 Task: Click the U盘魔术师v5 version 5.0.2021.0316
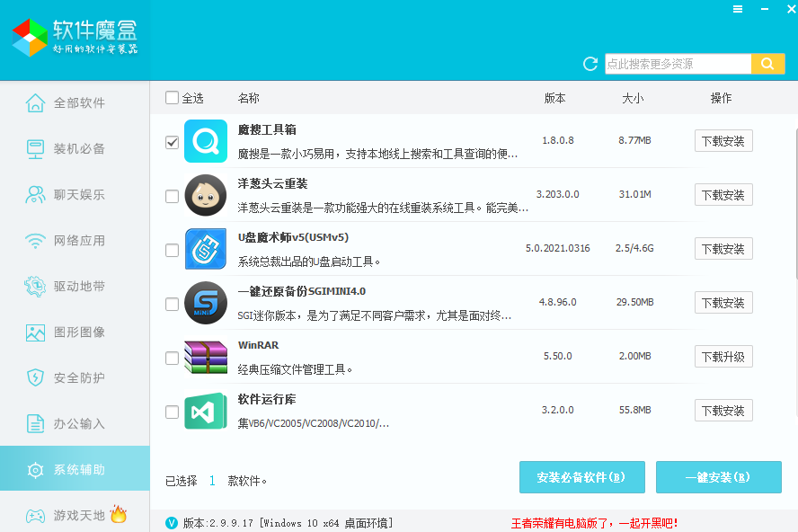click(558, 248)
